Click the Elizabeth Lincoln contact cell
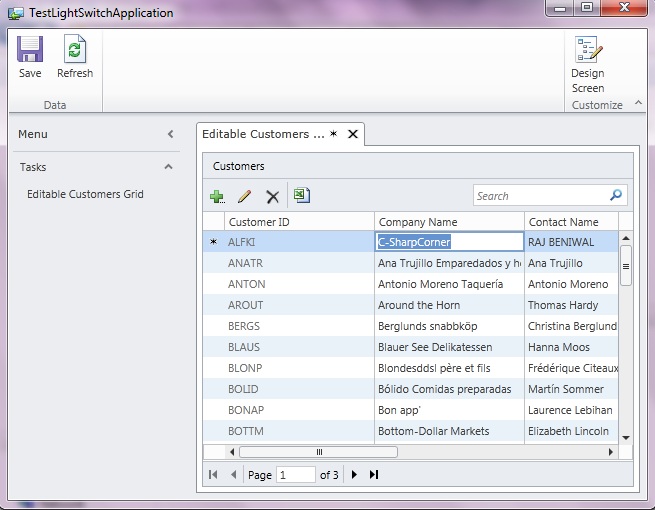Image resolution: width=655 pixels, height=510 pixels. pos(571,431)
